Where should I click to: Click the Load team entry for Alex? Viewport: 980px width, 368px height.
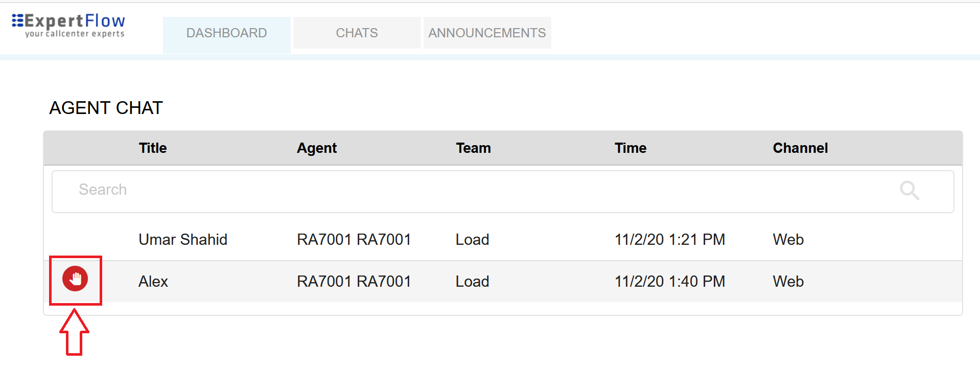[472, 281]
